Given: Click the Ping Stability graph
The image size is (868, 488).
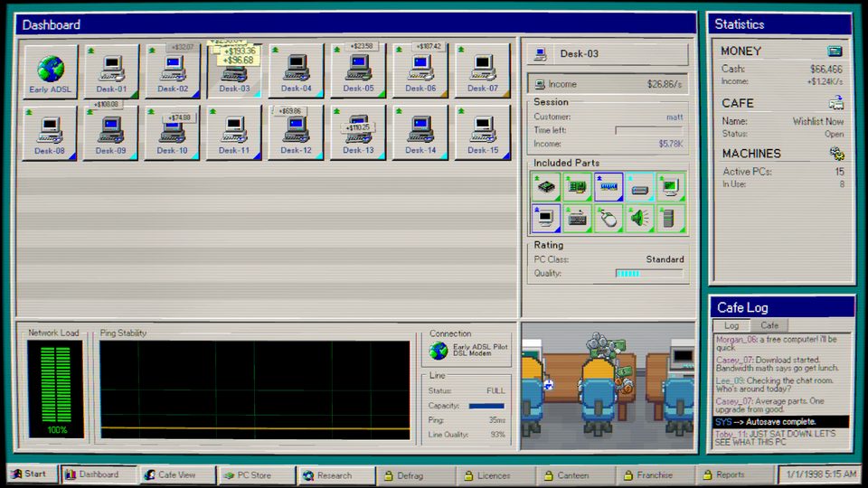Looking at the screenshot, I should point(255,390).
